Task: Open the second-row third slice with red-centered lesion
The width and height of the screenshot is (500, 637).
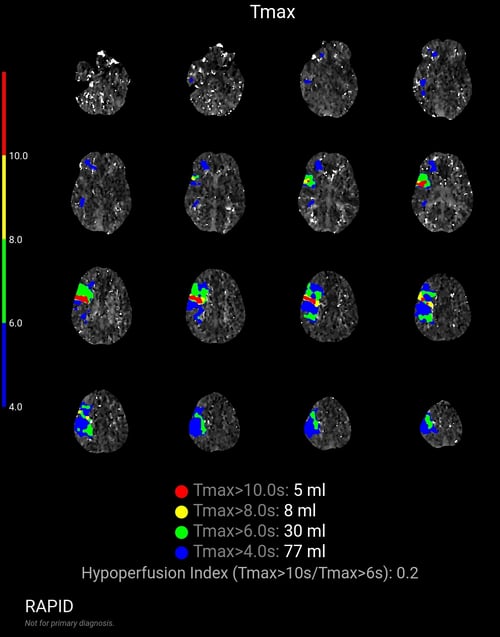Action: [x=329, y=193]
